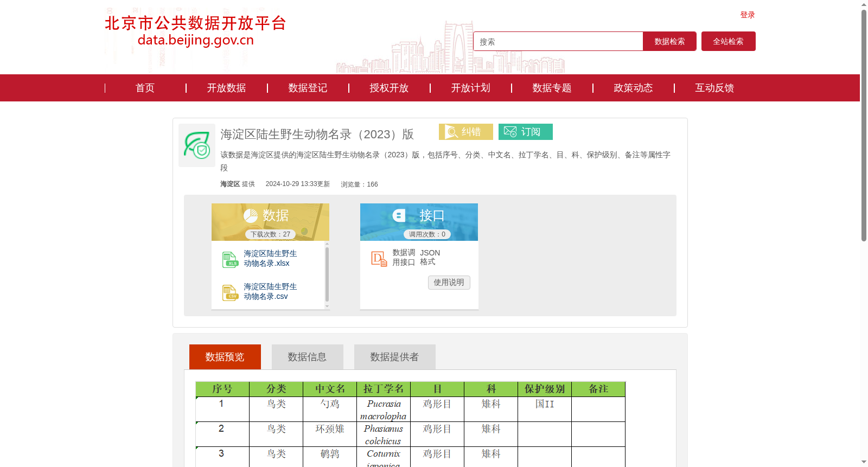The image size is (868, 467).
Task: Click the file list scroll-down arrow
Action: [x=327, y=306]
